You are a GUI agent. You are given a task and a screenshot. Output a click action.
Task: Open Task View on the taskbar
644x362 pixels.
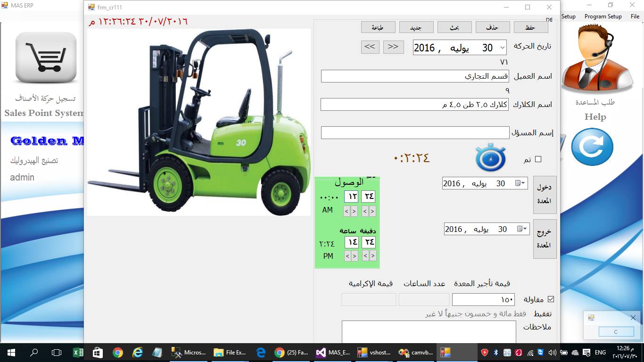[x=57, y=353]
